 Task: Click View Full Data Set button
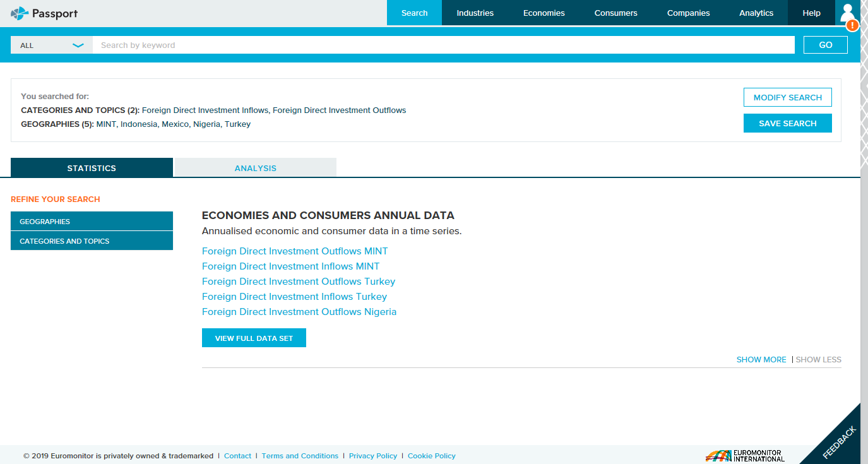point(254,338)
